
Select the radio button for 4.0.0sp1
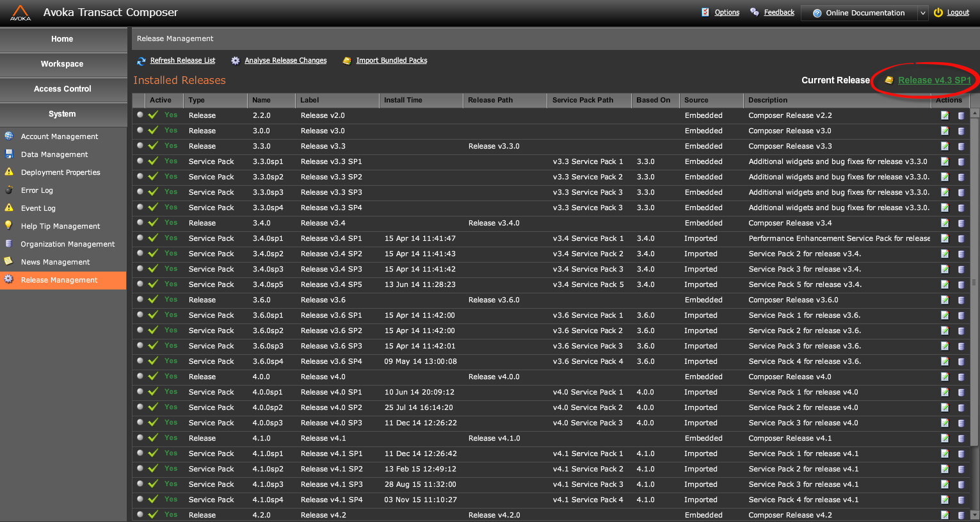[x=140, y=391]
